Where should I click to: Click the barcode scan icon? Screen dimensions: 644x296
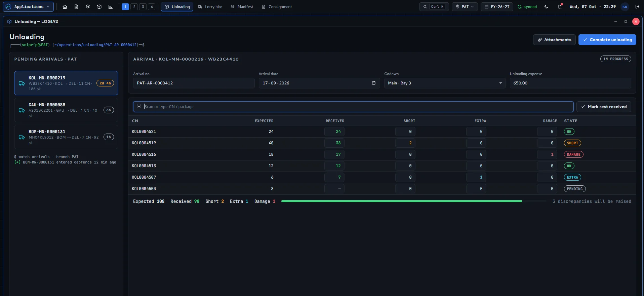coord(139,107)
